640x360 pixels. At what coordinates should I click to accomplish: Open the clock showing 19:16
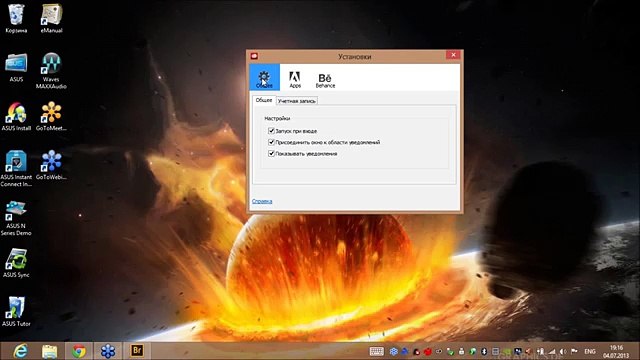point(616,351)
